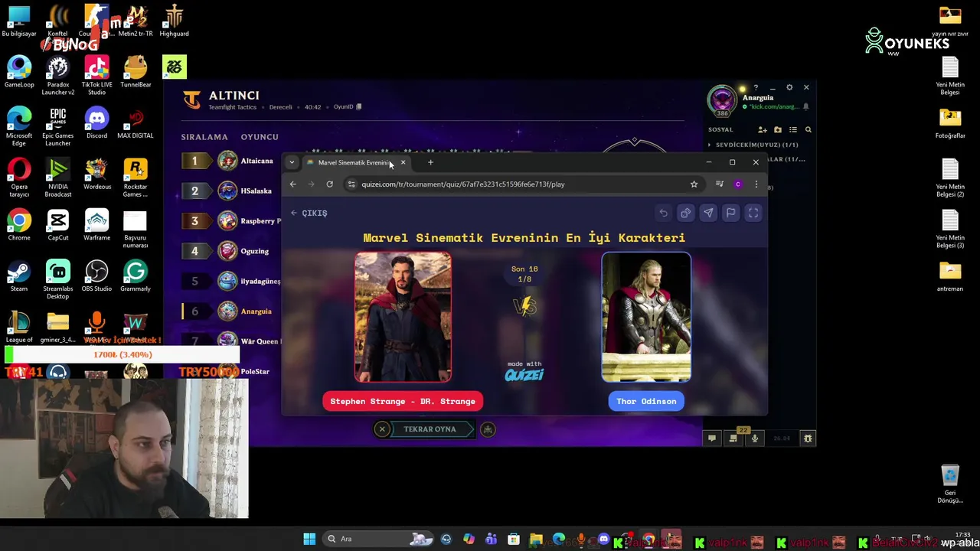Toggle microphone icon in client footer
This screenshot has height=551, width=980.
tap(755, 439)
